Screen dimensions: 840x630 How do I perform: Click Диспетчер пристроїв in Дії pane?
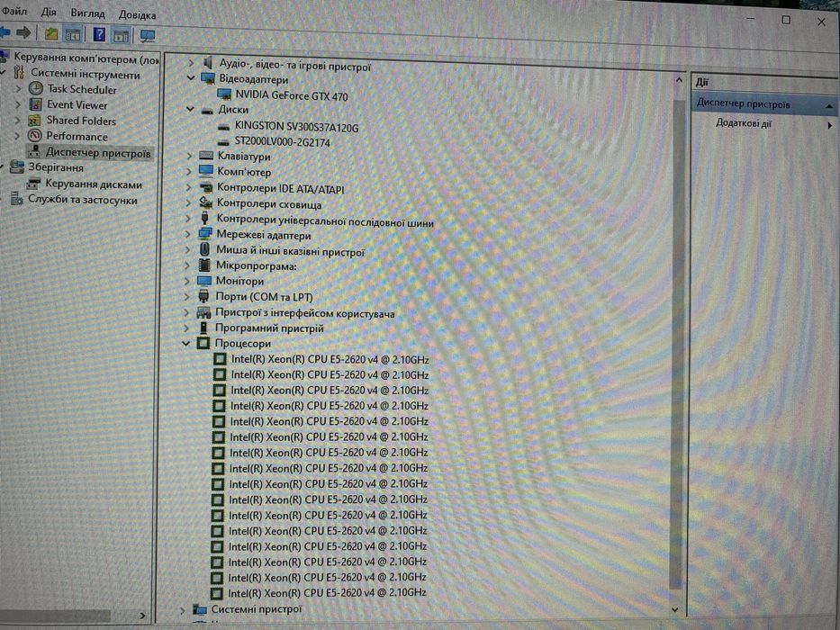point(743,104)
